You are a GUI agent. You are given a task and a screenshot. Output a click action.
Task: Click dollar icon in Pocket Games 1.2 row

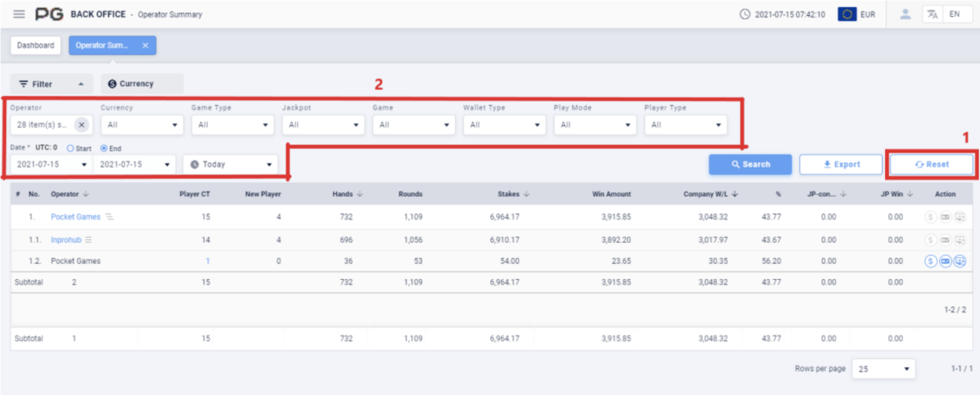click(930, 261)
